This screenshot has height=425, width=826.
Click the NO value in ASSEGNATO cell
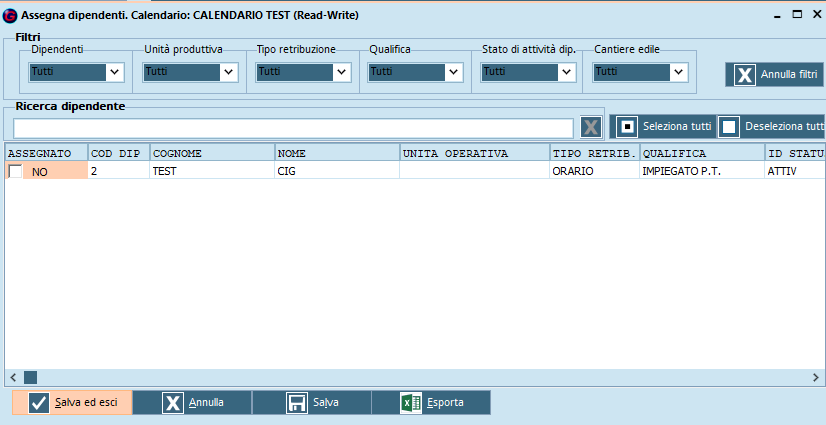(x=40, y=172)
